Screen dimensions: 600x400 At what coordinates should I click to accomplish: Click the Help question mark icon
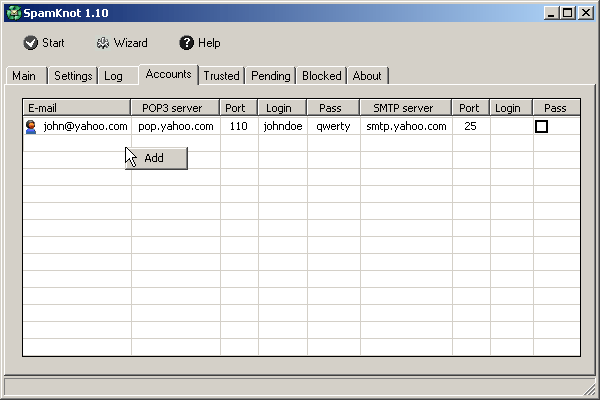[x=186, y=43]
